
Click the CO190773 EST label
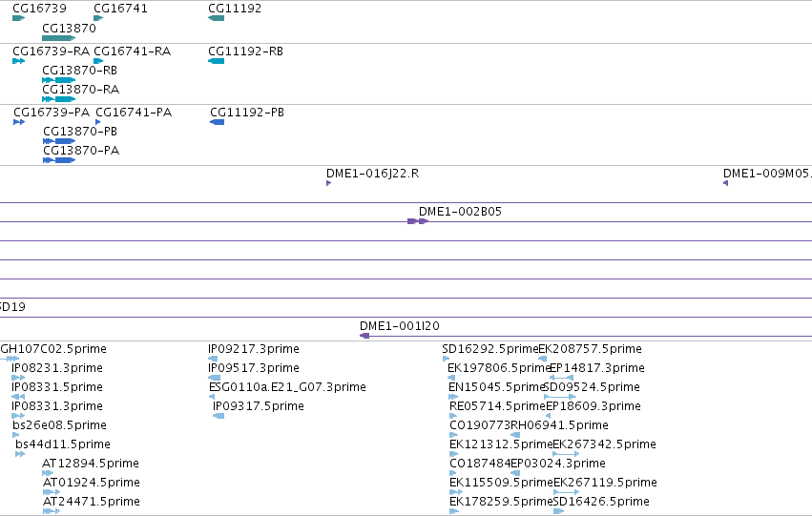pyautogui.click(x=480, y=424)
